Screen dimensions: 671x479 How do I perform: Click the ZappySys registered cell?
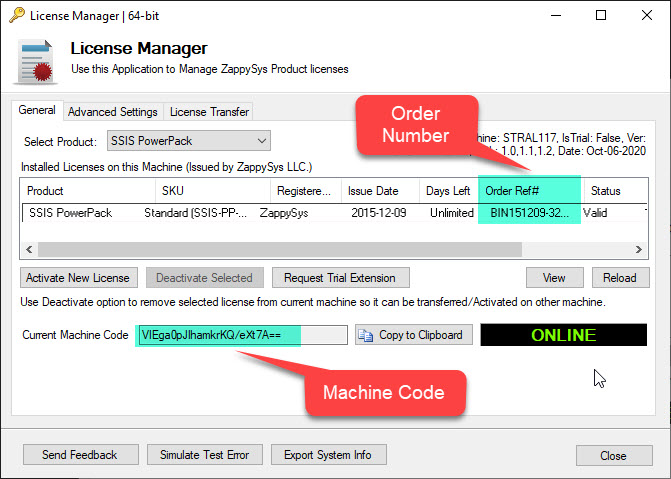tap(284, 213)
